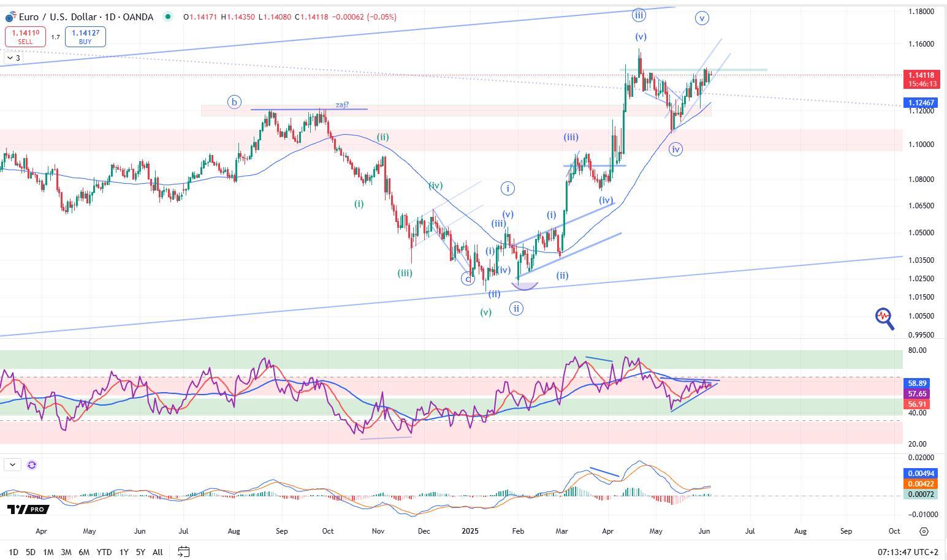Click the blue magnifier pulse icon
This screenshot has height=560, width=947.
[884, 318]
